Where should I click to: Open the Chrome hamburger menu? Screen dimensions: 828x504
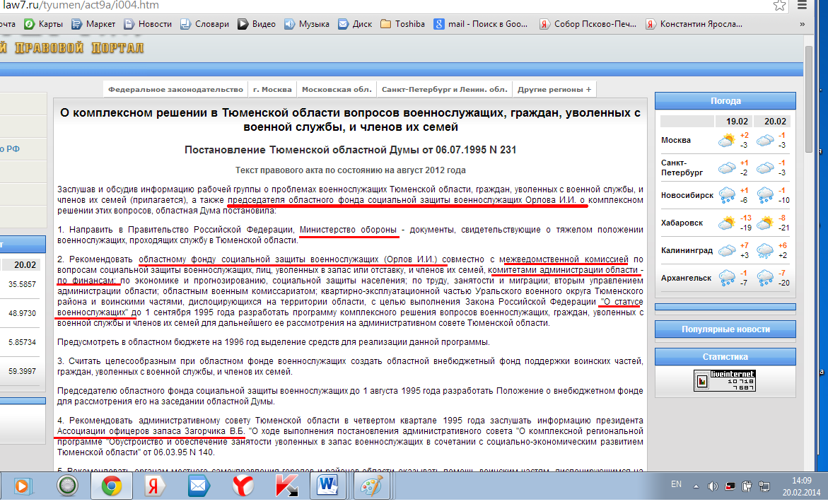pyautogui.click(x=802, y=5)
